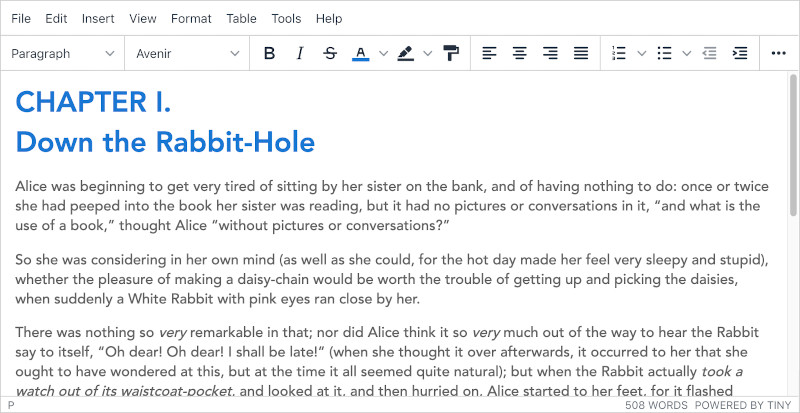Apply the blue text color
Image resolution: width=800 pixels, height=413 pixels.
coord(361,53)
